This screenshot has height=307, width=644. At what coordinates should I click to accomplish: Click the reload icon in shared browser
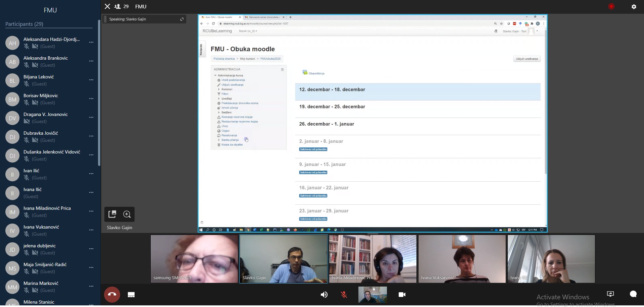[x=213, y=24]
